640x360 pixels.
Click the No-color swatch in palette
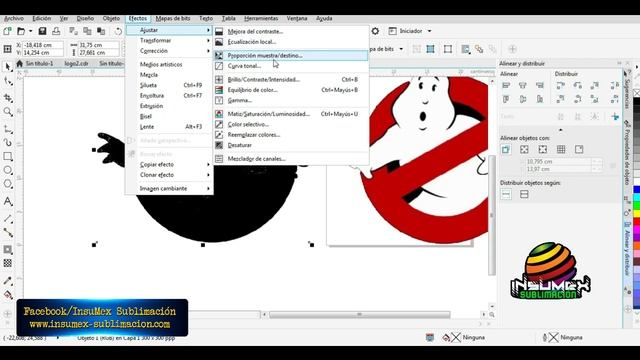pos(636,93)
